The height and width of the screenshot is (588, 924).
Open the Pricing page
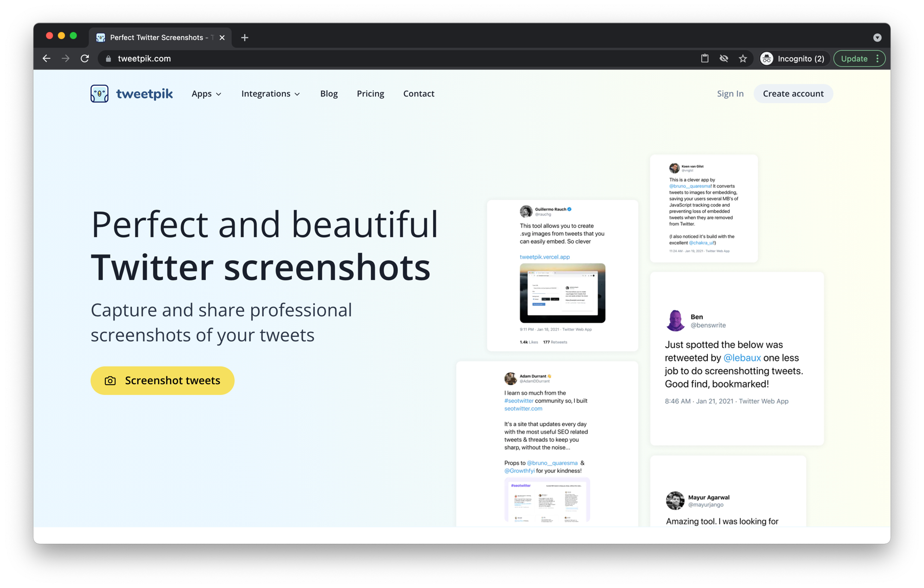[371, 93]
